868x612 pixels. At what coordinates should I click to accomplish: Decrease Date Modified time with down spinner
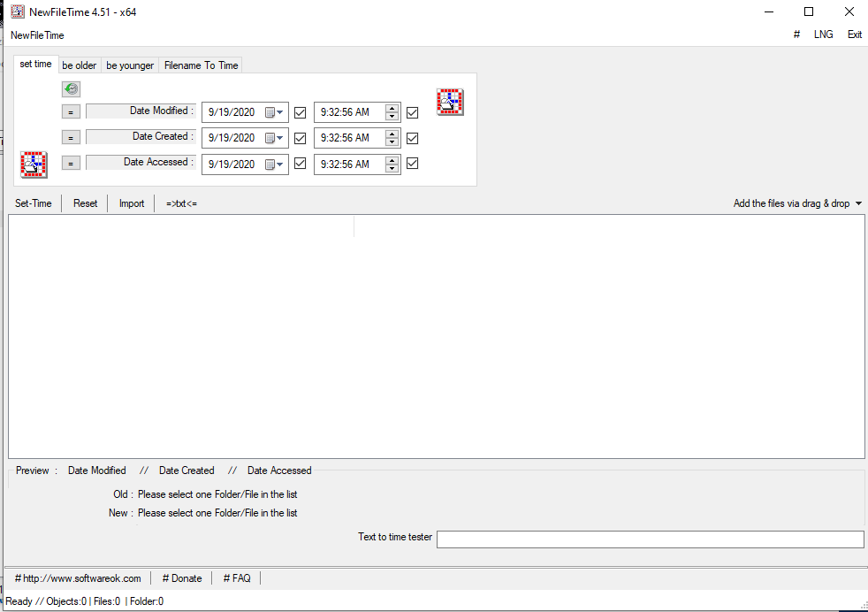392,117
